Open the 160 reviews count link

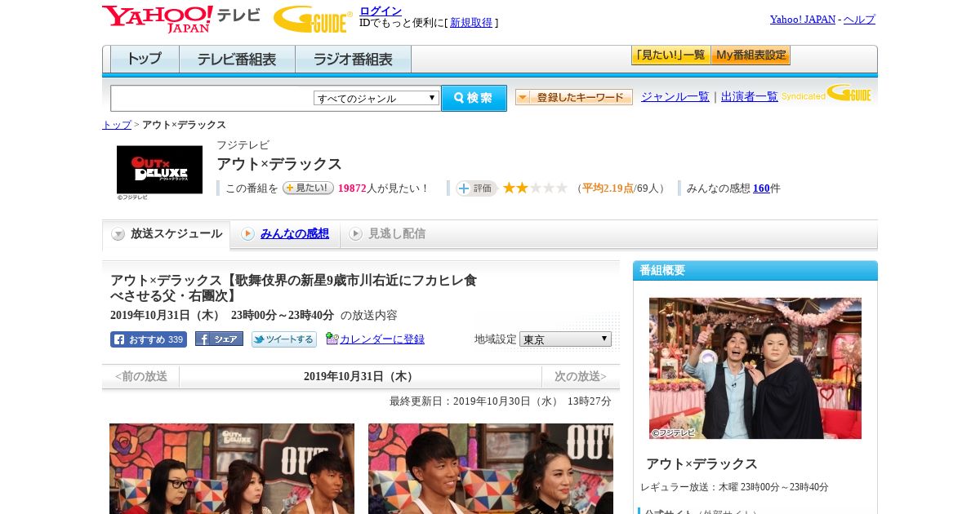click(x=761, y=188)
